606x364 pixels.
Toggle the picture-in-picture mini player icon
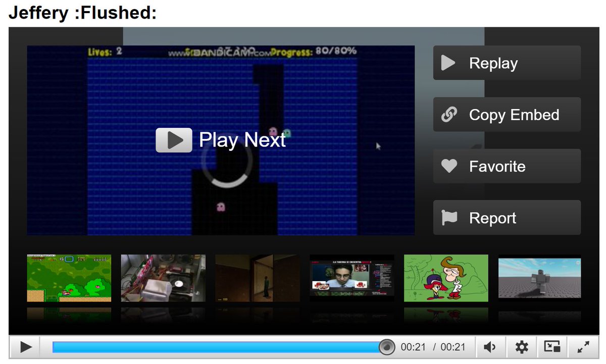click(552, 347)
